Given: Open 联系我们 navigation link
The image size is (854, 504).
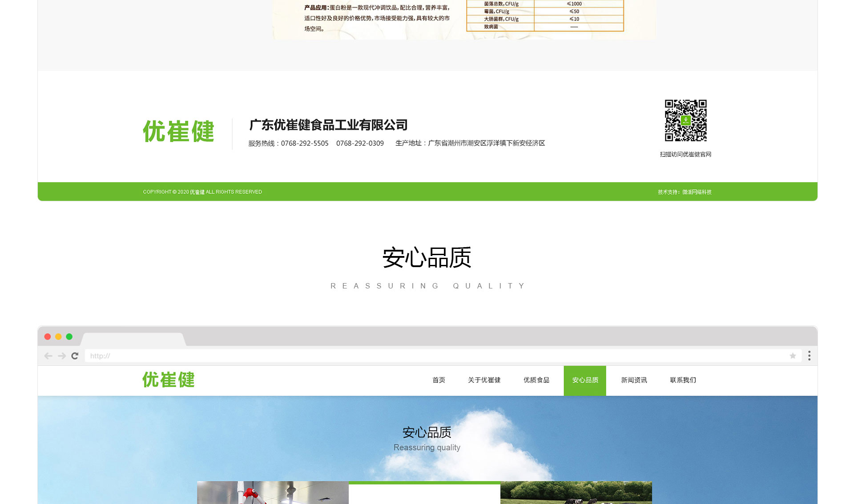Looking at the screenshot, I should tap(683, 380).
